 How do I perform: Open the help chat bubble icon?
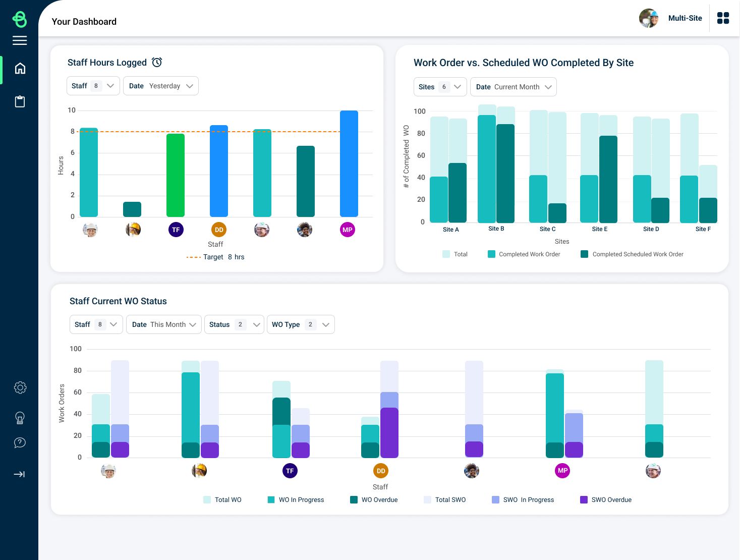(20, 443)
